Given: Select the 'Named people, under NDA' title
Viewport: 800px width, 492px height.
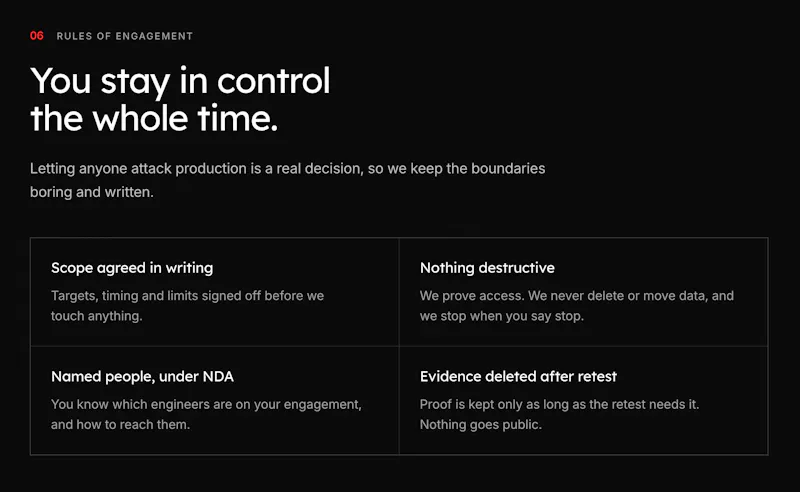Looking at the screenshot, I should [x=142, y=377].
